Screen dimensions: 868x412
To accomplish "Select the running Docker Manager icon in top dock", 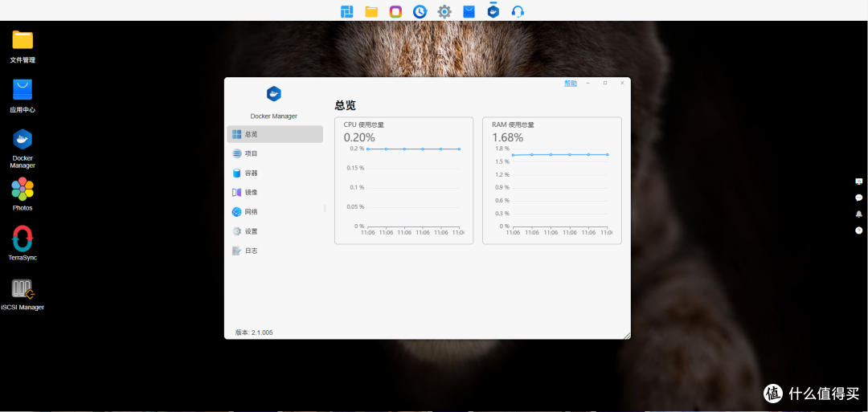I will point(493,10).
